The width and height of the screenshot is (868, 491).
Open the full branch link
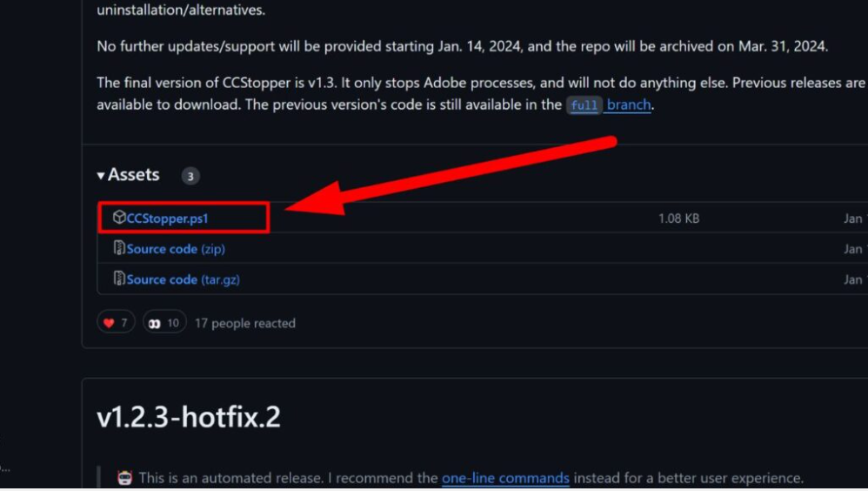608,104
